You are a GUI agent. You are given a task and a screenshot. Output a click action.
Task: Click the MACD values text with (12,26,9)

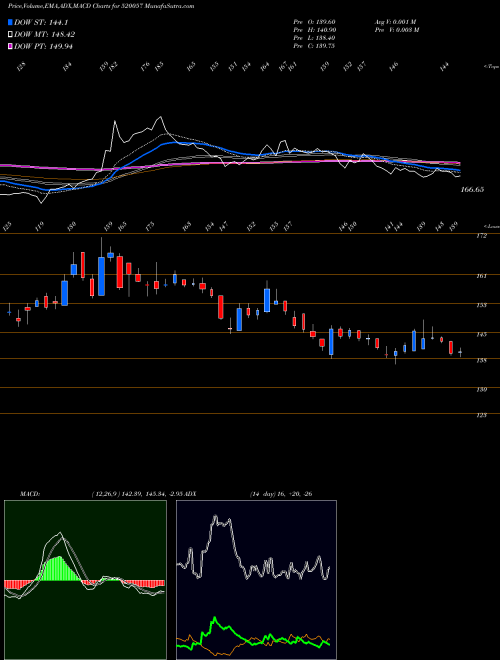[x=139, y=494]
